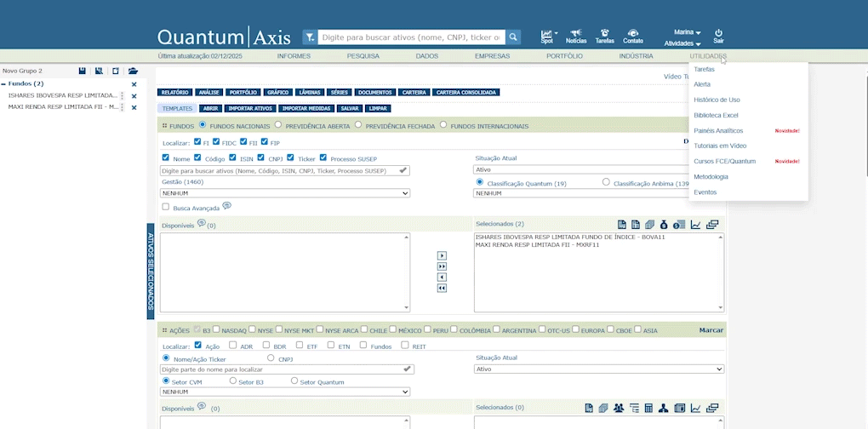Image resolution: width=868 pixels, height=429 pixels.
Task: Click the search magnifier icon in header
Action: [x=513, y=37]
